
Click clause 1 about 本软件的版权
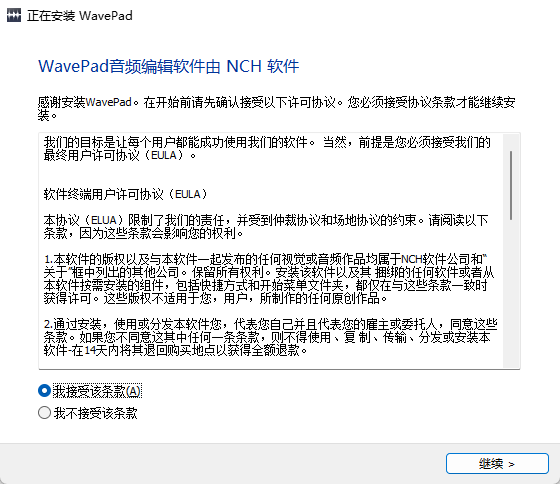pos(269,279)
